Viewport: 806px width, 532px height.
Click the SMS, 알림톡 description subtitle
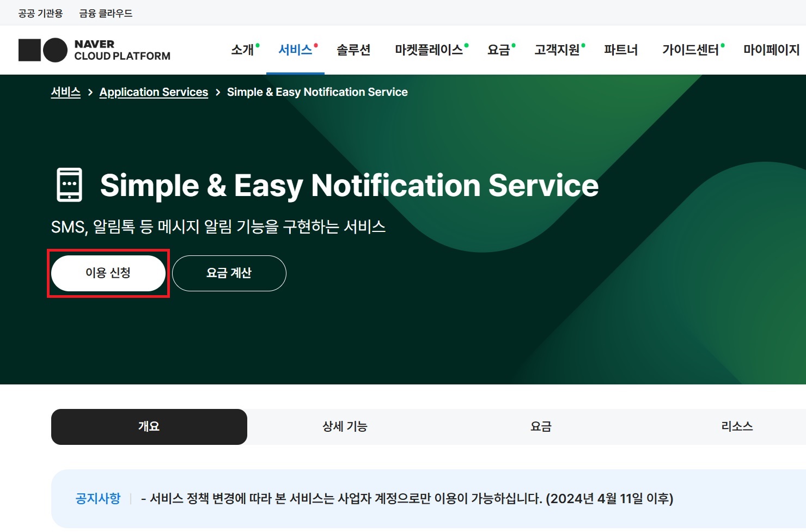click(x=218, y=227)
